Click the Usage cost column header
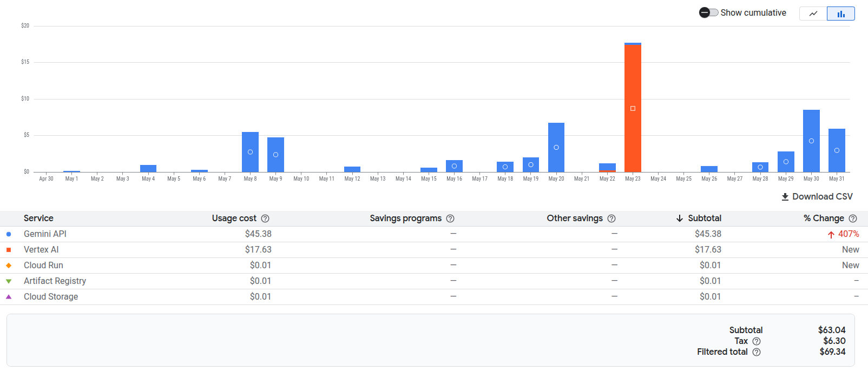Image resolution: width=868 pixels, height=371 pixels. [234, 218]
